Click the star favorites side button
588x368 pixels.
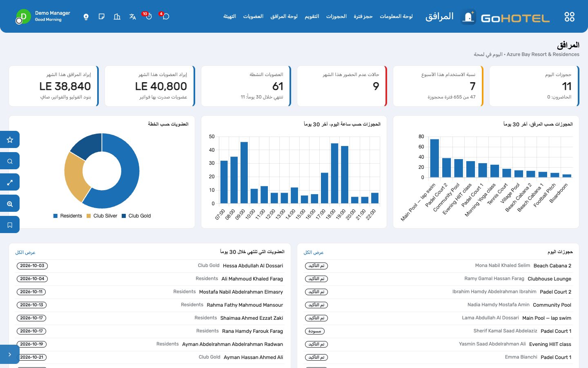point(10,139)
